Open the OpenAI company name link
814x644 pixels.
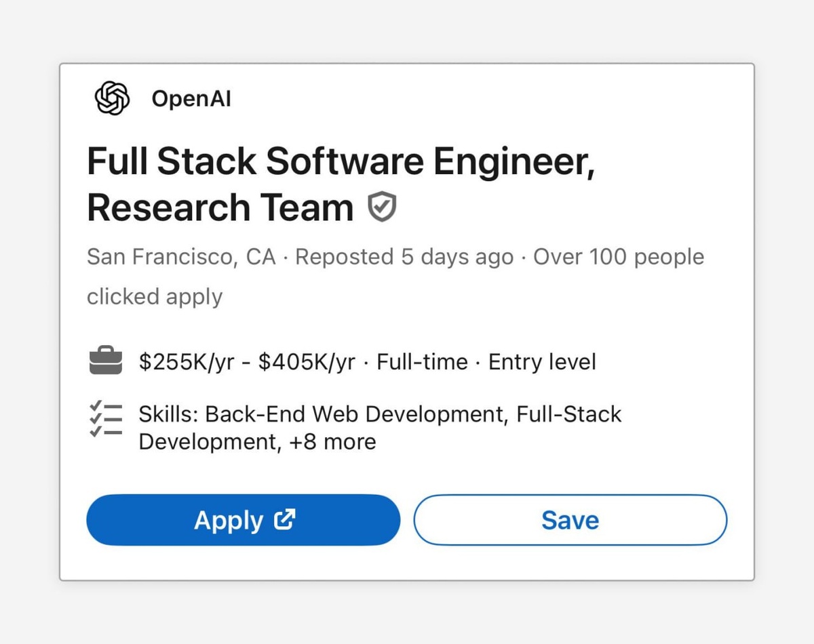click(x=191, y=99)
